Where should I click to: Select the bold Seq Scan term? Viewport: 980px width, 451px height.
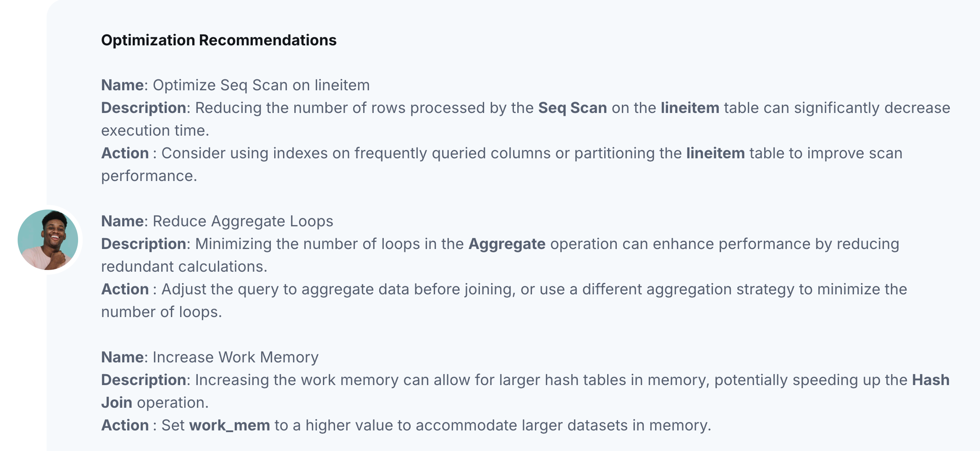(573, 108)
